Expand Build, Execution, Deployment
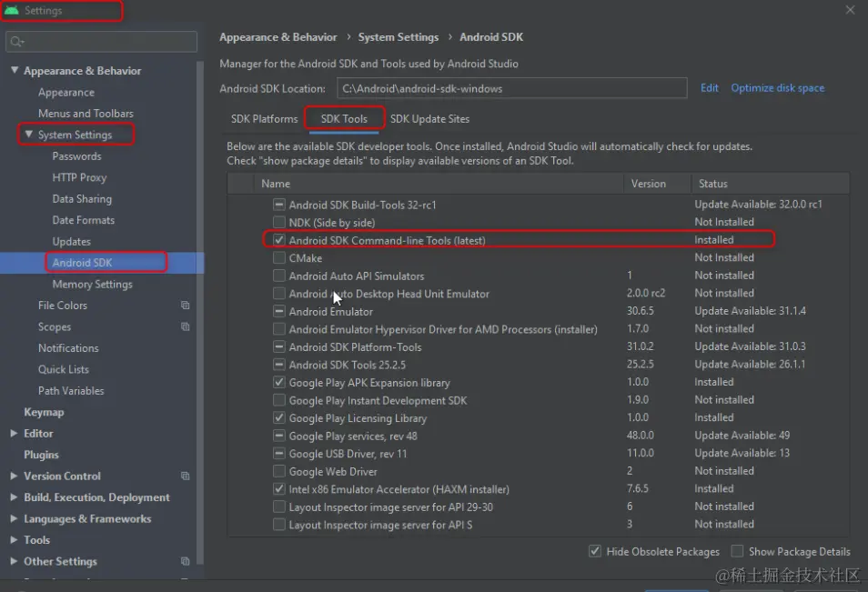The image size is (868, 592). pos(15,497)
